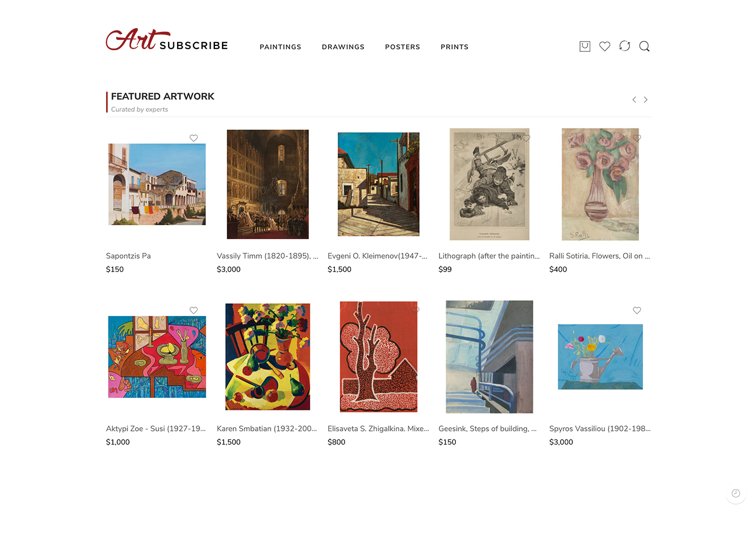Open the shopping cart icon

coord(585,46)
